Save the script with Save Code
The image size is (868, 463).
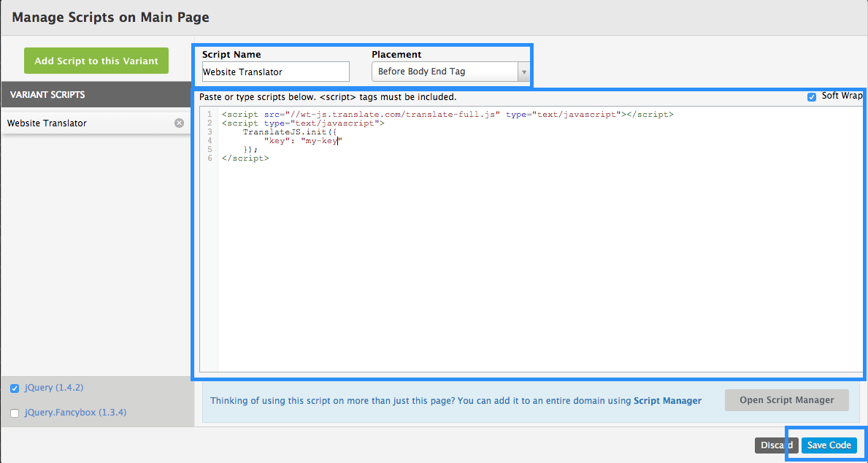point(829,445)
